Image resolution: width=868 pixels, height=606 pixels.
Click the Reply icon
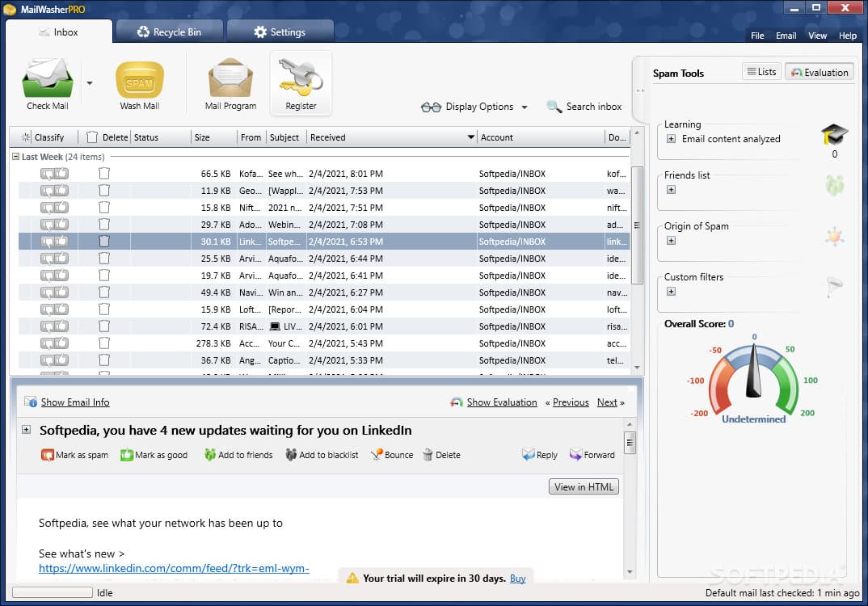pyautogui.click(x=528, y=455)
